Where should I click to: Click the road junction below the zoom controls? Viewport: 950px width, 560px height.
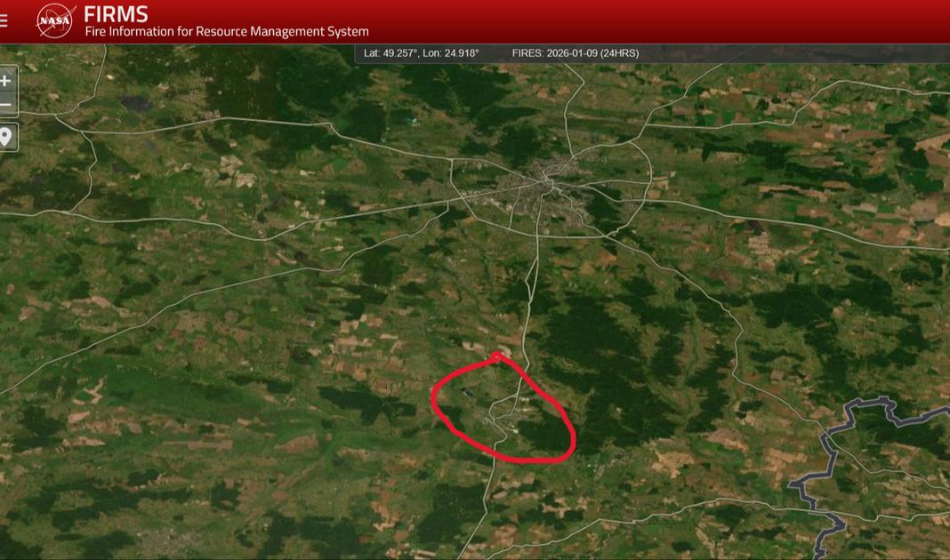(83, 133)
